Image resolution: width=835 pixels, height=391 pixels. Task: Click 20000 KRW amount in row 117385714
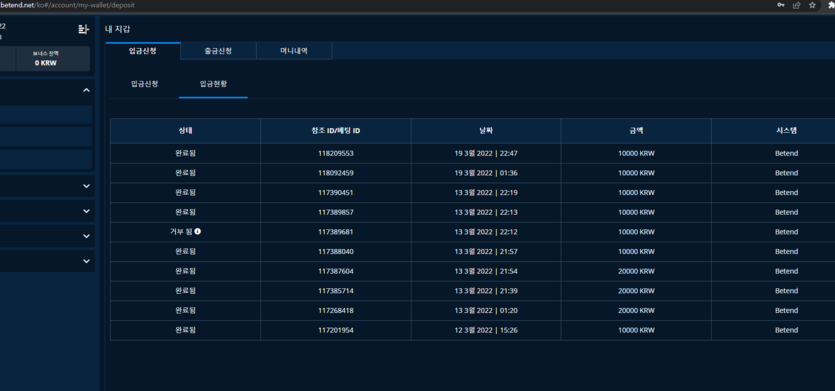click(x=636, y=291)
